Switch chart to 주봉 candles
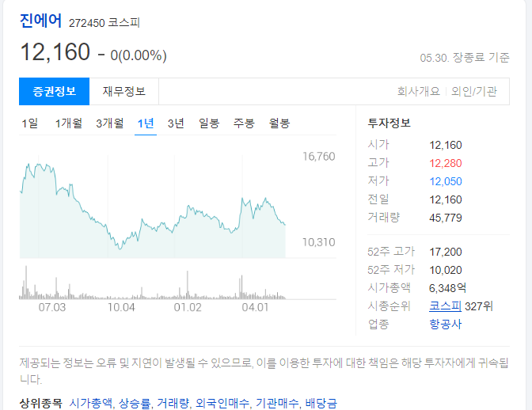Screen dimensions: 532x410 244,123
